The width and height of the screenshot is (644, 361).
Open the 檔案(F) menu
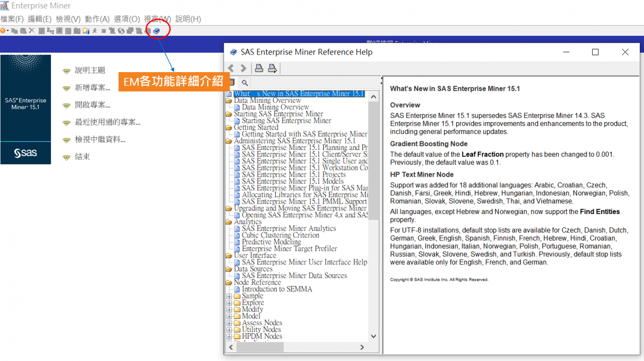click(x=12, y=19)
